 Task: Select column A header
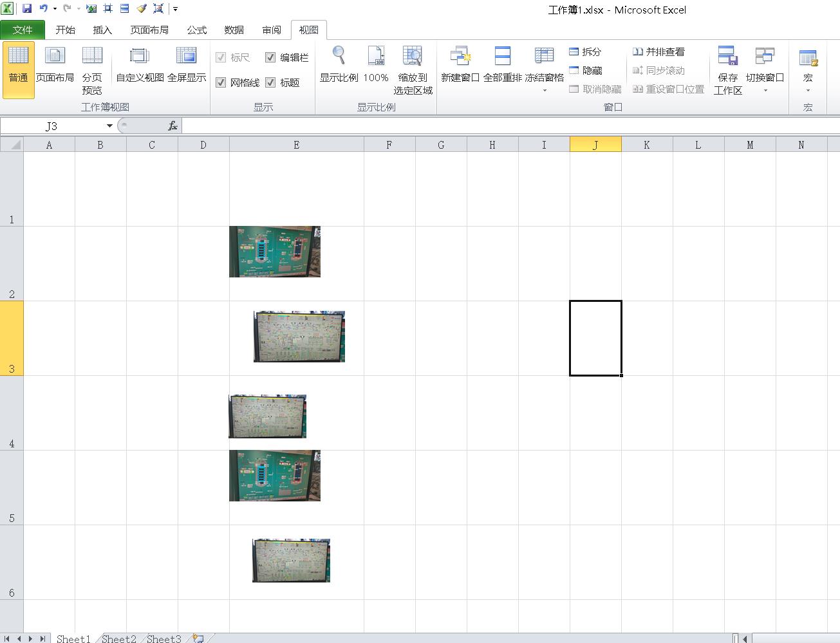(x=49, y=145)
